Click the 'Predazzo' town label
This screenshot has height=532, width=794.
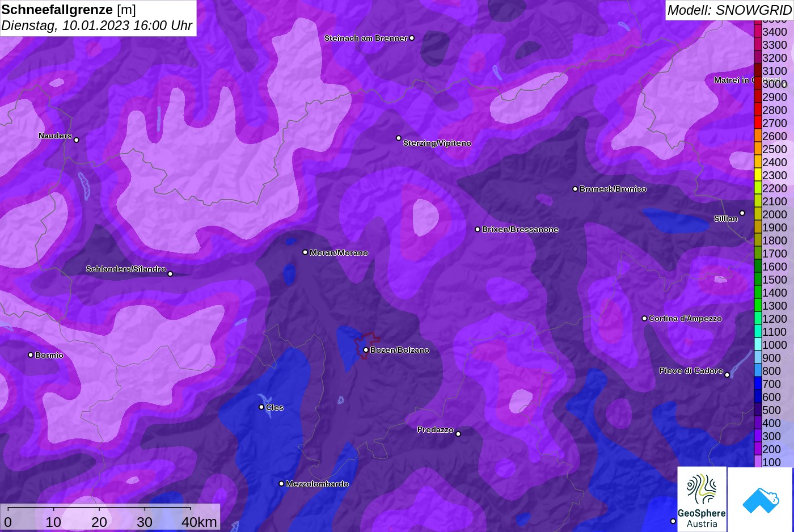click(436, 429)
